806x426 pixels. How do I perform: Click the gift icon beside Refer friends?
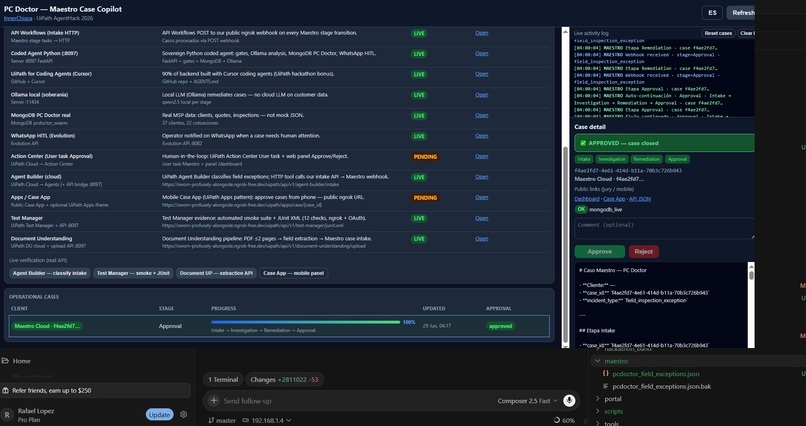click(x=5, y=391)
